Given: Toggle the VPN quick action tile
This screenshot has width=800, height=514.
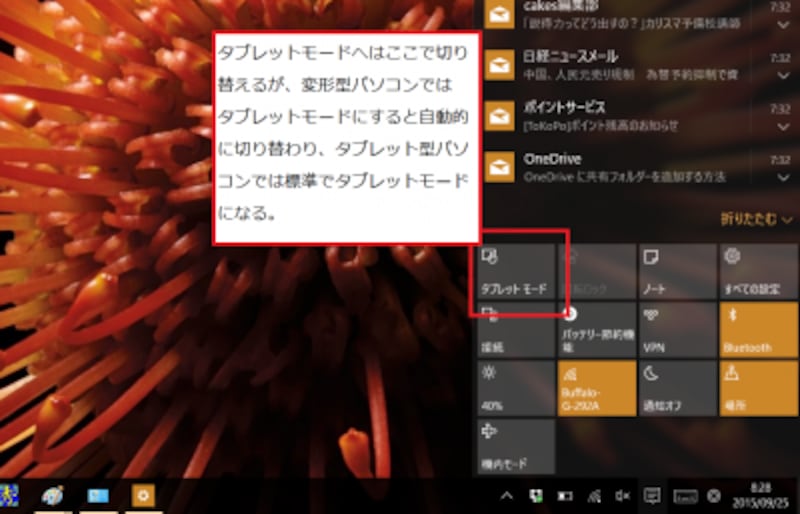Looking at the screenshot, I should coord(677,330).
